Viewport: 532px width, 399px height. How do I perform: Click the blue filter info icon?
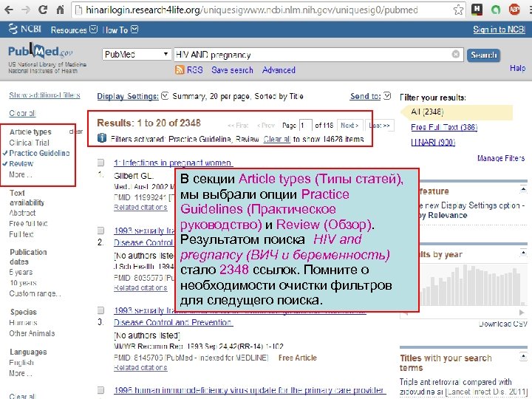point(101,138)
